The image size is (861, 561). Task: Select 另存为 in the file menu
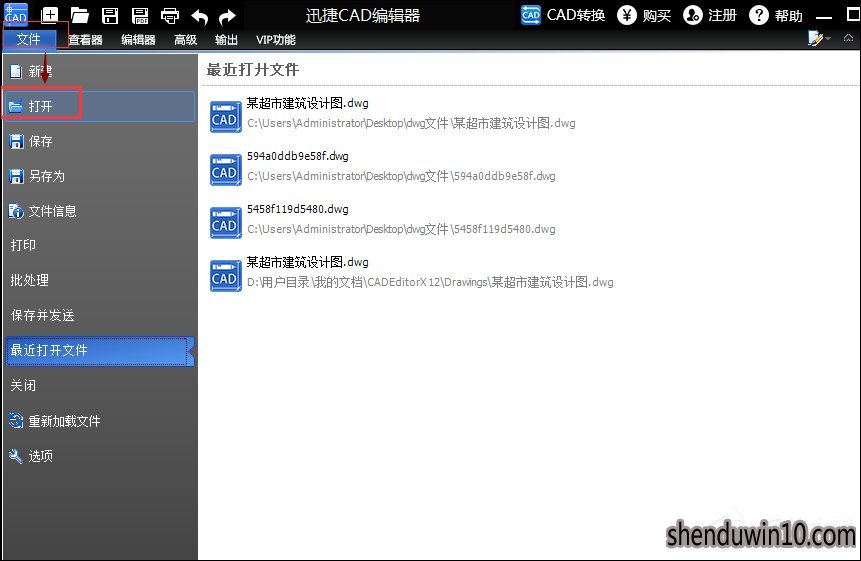[x=99, y=176]
